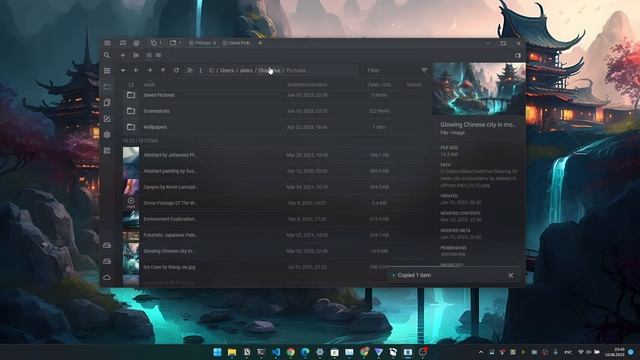Viewport: 640px width, 360px height.
Task: Navigate forward with the right arrow
Action: coord(150,70)
